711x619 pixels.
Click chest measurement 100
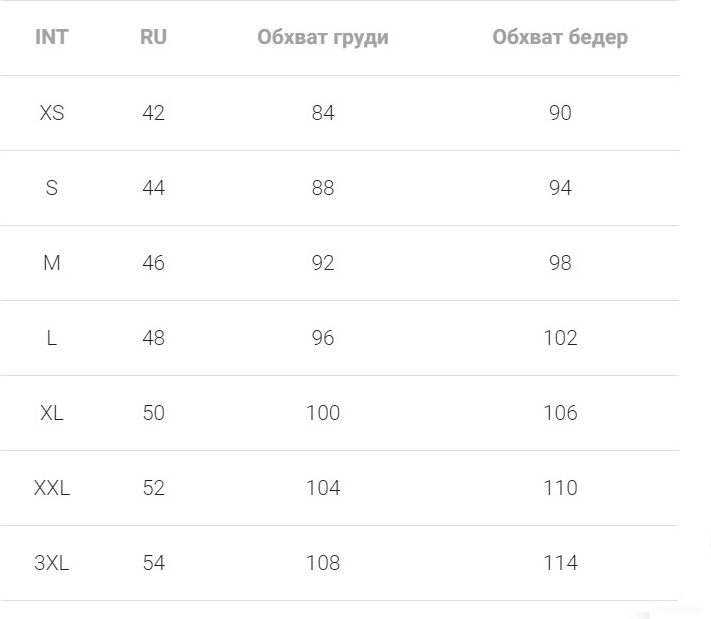[x=323, y=413]
